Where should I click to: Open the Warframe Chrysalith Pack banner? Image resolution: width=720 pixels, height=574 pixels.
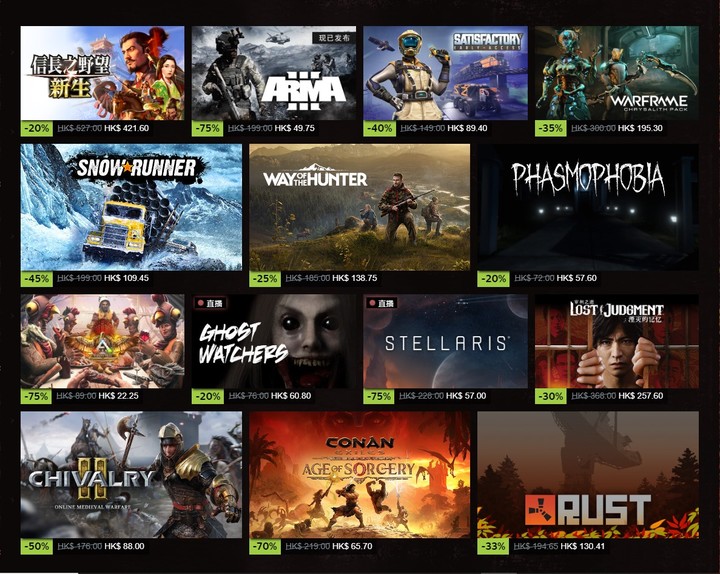pos(617,73)
